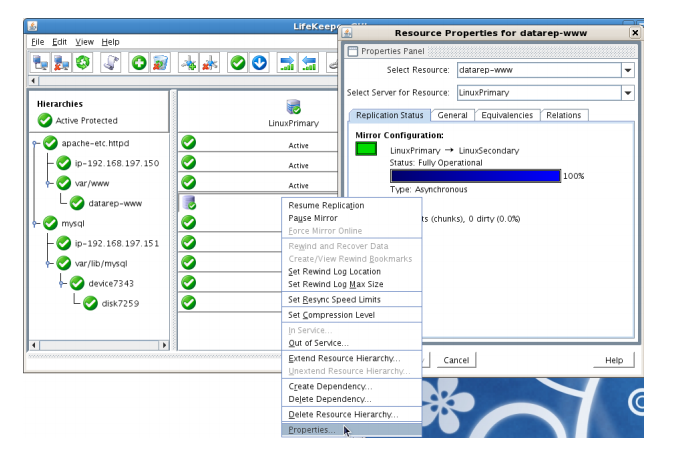
Task: Choose Out of Service... from context menu
Action: tap(351, 343)
